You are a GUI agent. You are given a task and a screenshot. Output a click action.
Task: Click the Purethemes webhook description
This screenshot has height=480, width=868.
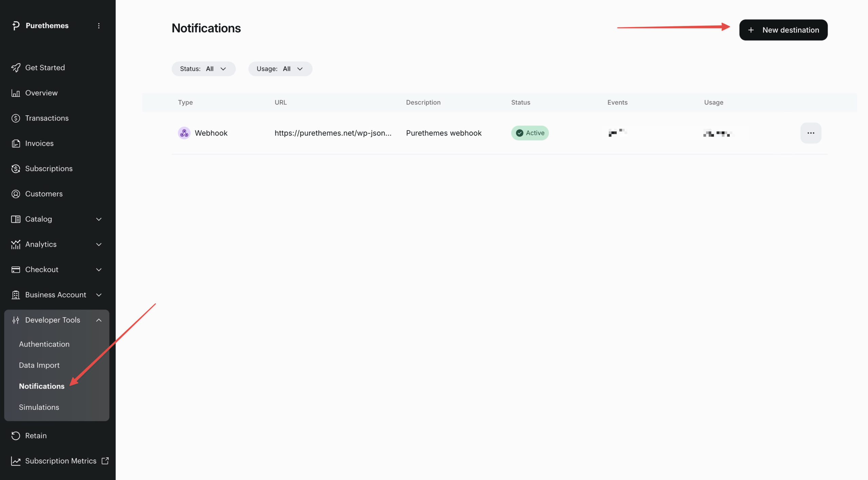click(444, 133)
